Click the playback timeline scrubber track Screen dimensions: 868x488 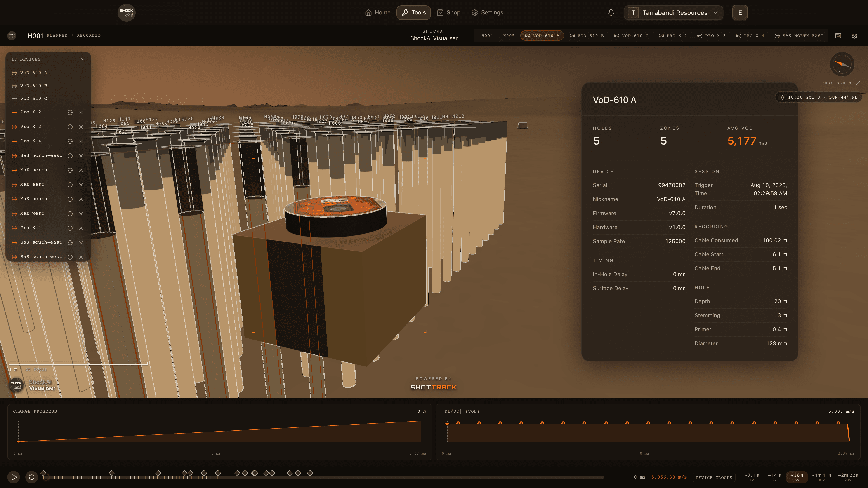pyautogui.click(x=323, y=477)
